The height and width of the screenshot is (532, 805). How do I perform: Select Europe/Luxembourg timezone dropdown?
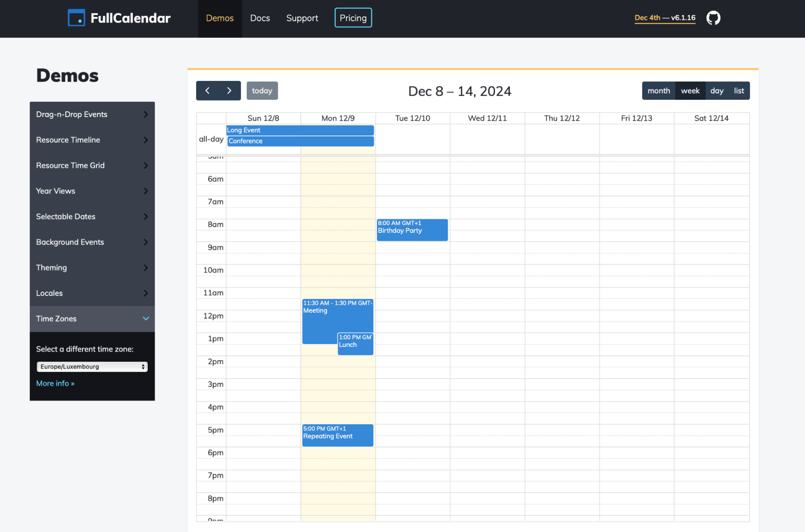(x=91, y=366)
